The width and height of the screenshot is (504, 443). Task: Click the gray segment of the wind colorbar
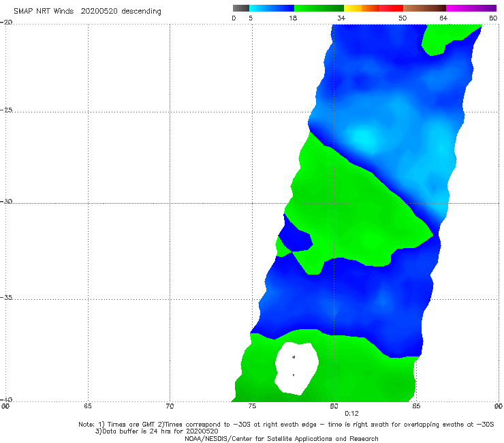tap(241, 8)
